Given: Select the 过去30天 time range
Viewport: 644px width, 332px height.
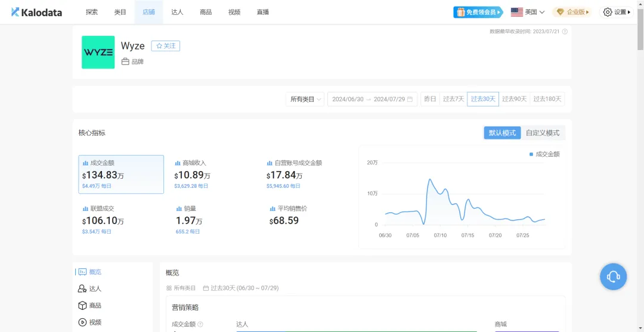Looking at the screenshot, I should pos(483,99).
